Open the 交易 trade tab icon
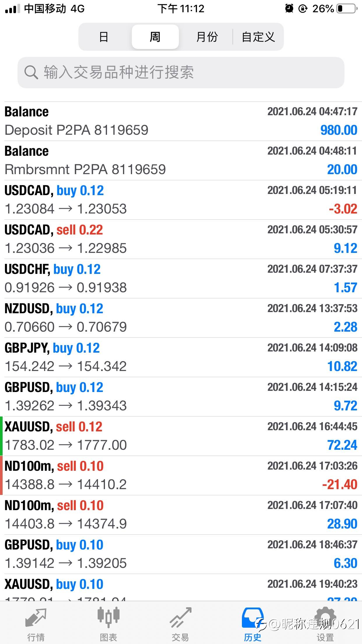Viewport: 362px width, 644px height. coord(180,617)
